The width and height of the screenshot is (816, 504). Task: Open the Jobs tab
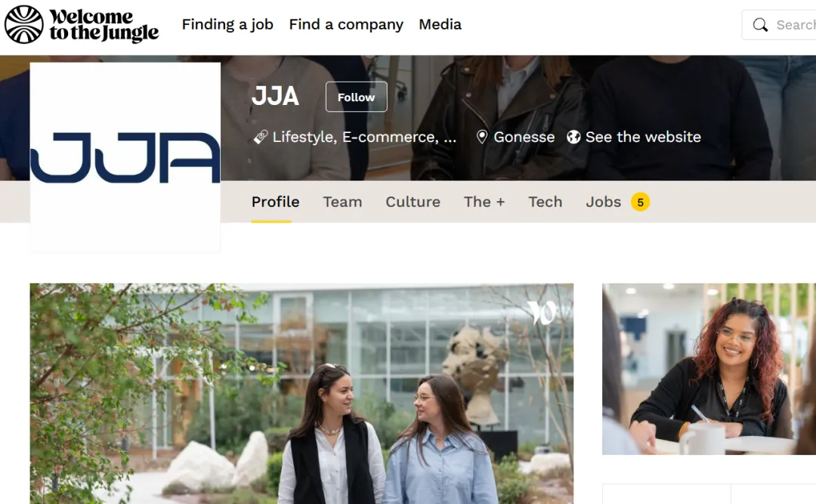click(x=604, y=202)
